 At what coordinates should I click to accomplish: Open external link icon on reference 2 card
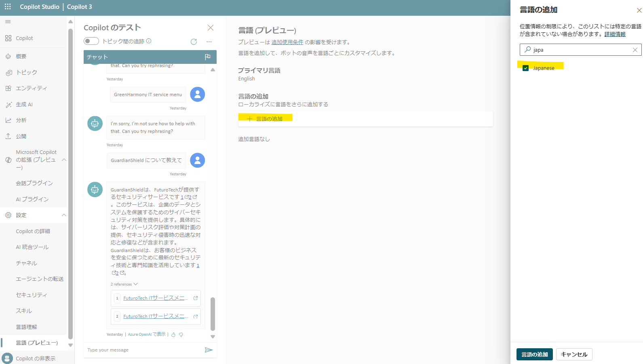[x=196, y=316]
